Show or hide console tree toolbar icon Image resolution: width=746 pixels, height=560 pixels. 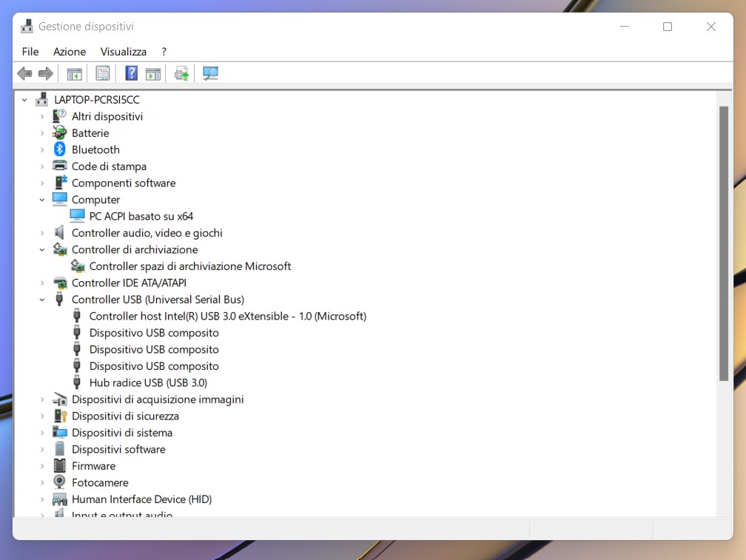click(x=74, y=74)
